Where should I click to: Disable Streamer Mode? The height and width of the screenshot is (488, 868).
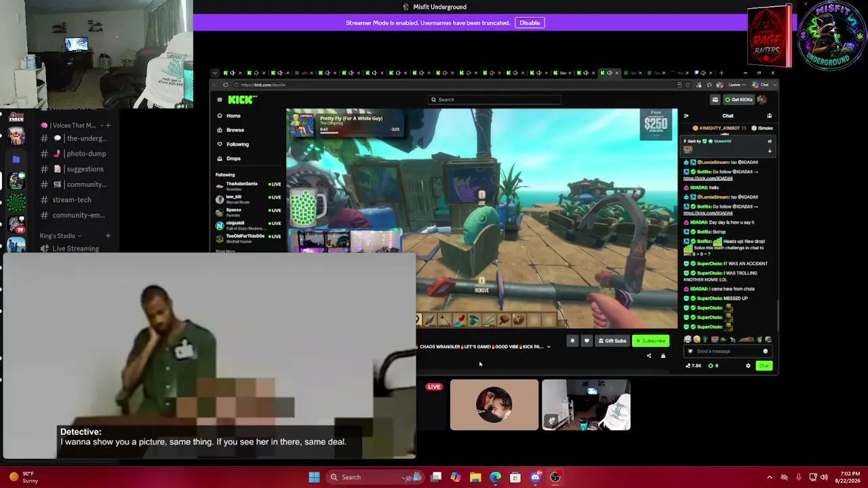(530, 23)
